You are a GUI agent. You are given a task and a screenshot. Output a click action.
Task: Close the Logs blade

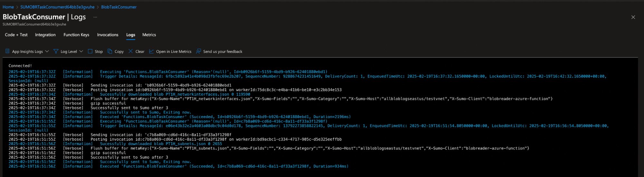pos(633,17)
